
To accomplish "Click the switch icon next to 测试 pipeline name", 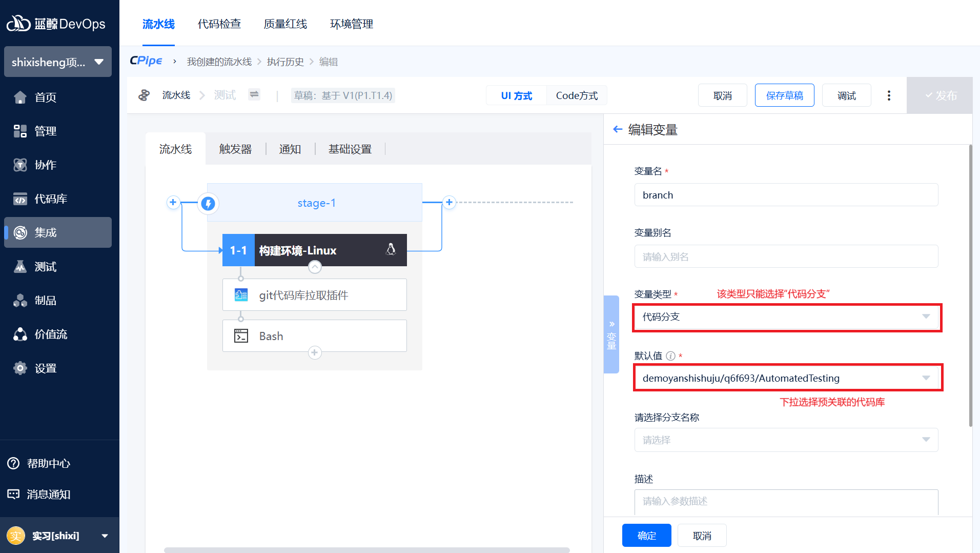I will click(254, 94).
